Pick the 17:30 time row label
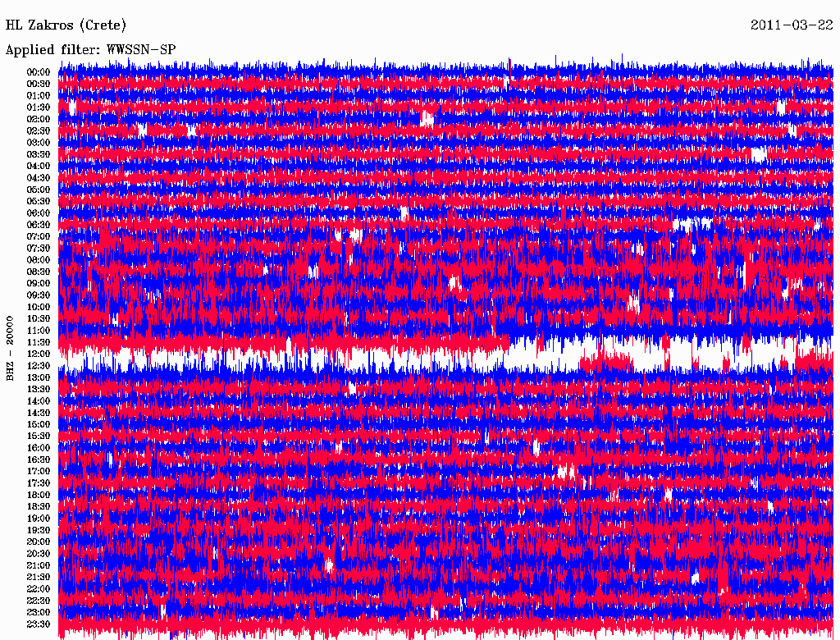The image size is (840, 640). tap(39, 483)
